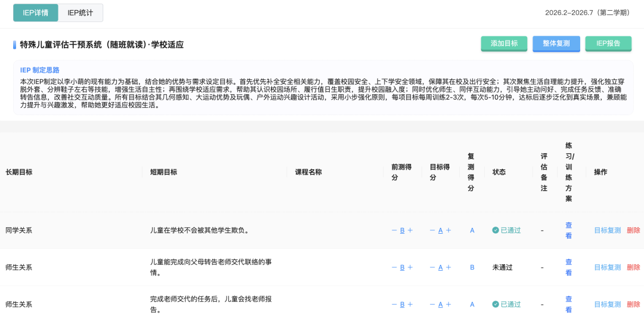This screenshot has height=322, width=644.
Task: Click the 复测得分 A value in 同学关系 row
Action: (472, 230)
